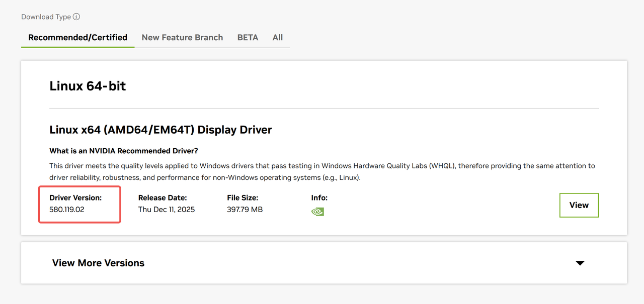The width and height of the screenshot is (644, 304).
Task: Click the Release Date: label
Action: pos(163,198)
